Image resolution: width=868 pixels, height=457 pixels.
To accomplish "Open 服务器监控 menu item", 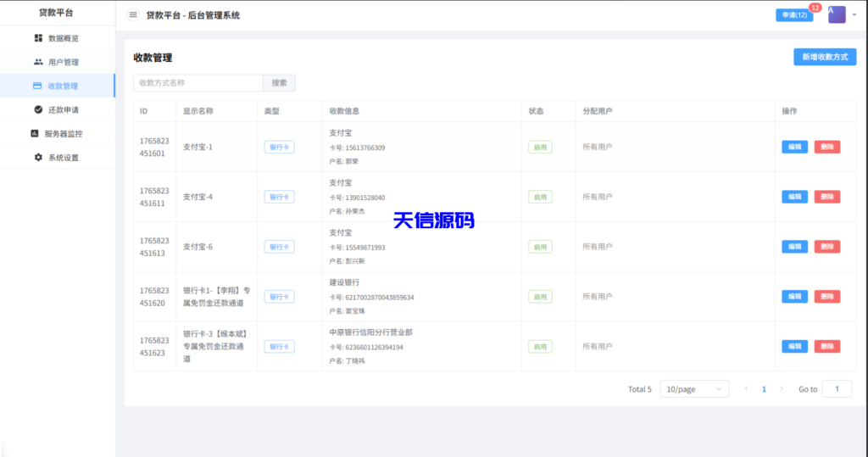I will 58,133.
